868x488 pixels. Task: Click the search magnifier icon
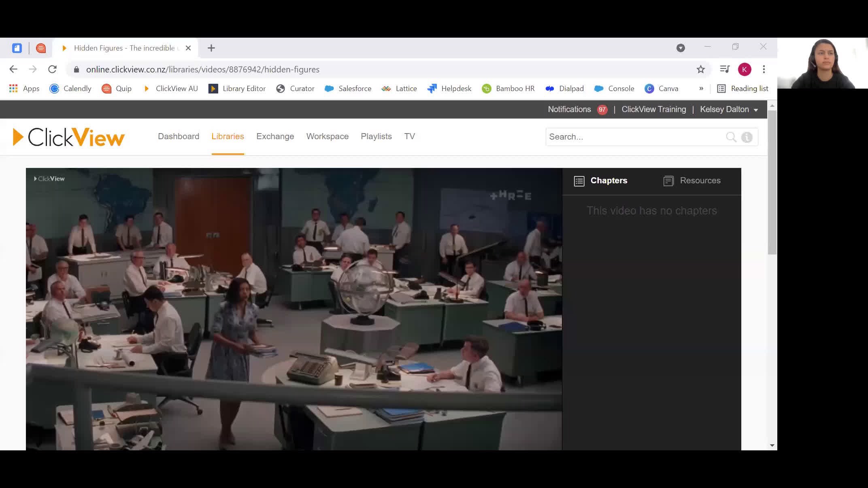click(x=731, y=137)
